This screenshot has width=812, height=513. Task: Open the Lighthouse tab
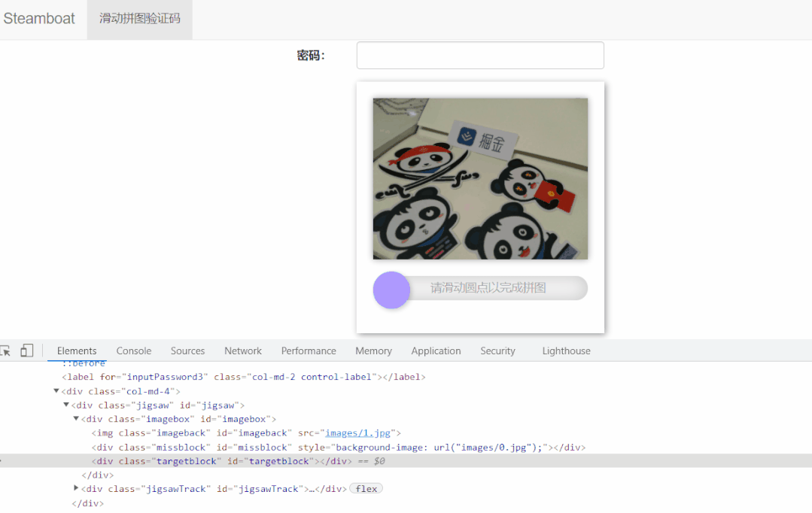[566, 351]
